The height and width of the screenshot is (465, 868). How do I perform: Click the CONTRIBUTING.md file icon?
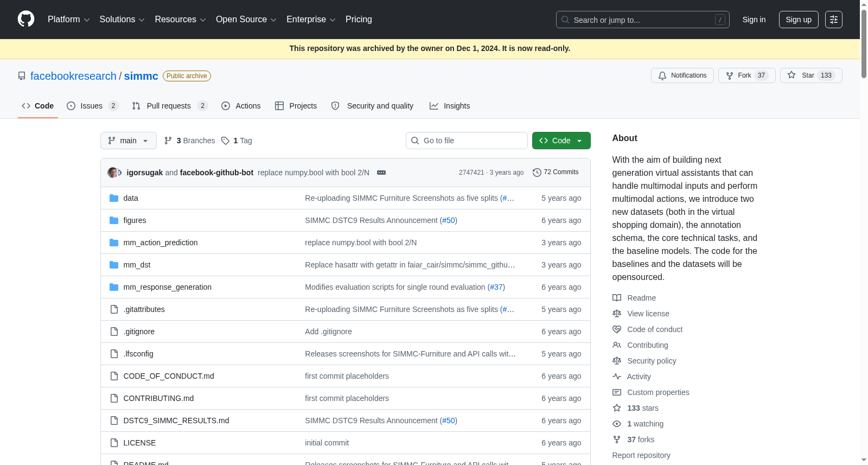(x=114, y=398)
